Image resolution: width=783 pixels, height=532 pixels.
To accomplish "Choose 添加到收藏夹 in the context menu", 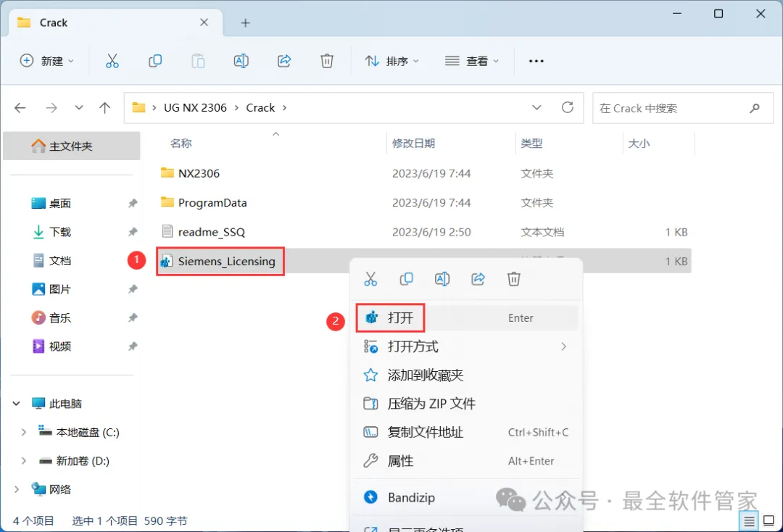I will point(466,375).
